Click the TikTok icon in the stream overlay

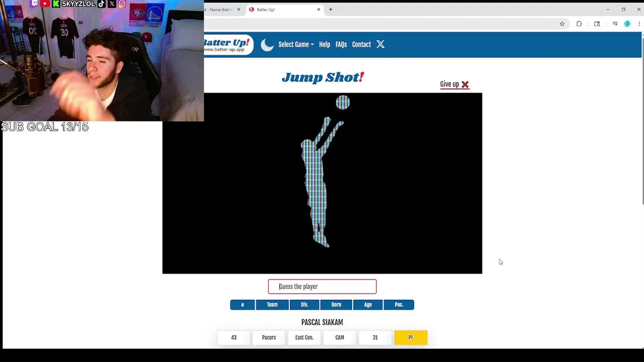[101, 4]
